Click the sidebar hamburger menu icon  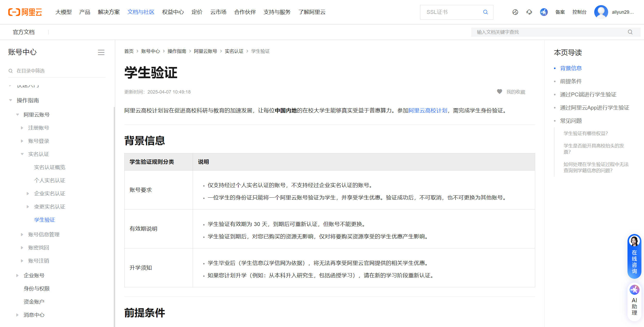[x=101, y=53]
